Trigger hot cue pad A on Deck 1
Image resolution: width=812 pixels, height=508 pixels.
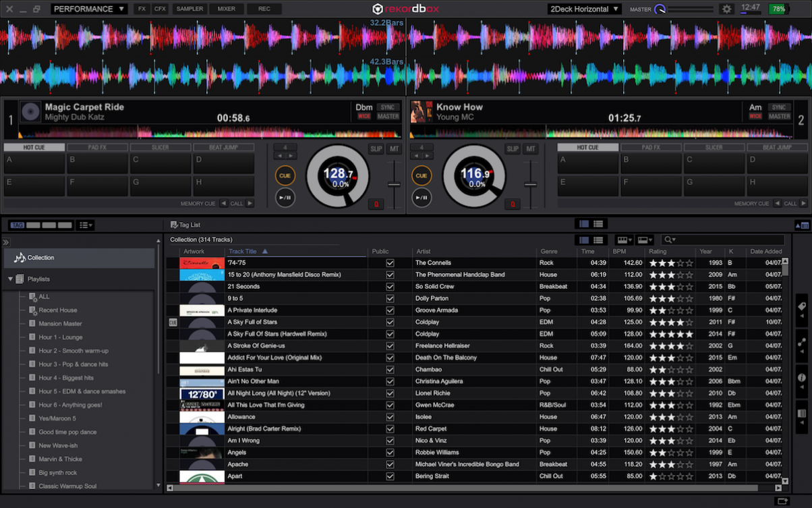pos(34,163)
